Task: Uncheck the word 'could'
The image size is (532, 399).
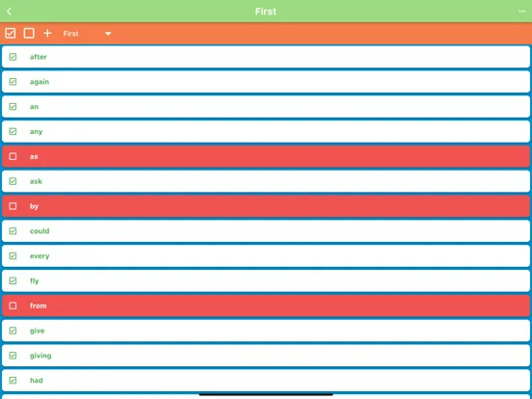Action: (x=13, y=231)
